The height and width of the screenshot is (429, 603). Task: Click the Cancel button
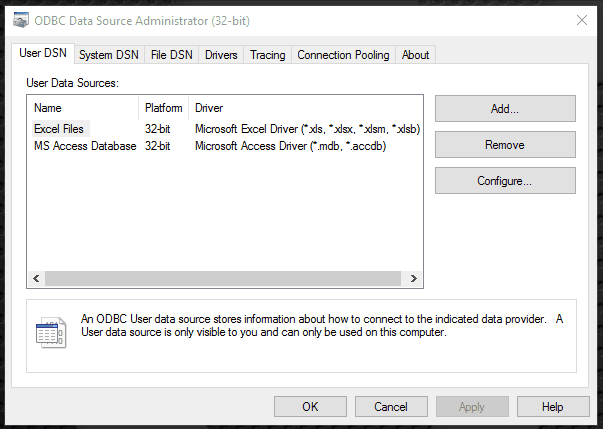391,407
